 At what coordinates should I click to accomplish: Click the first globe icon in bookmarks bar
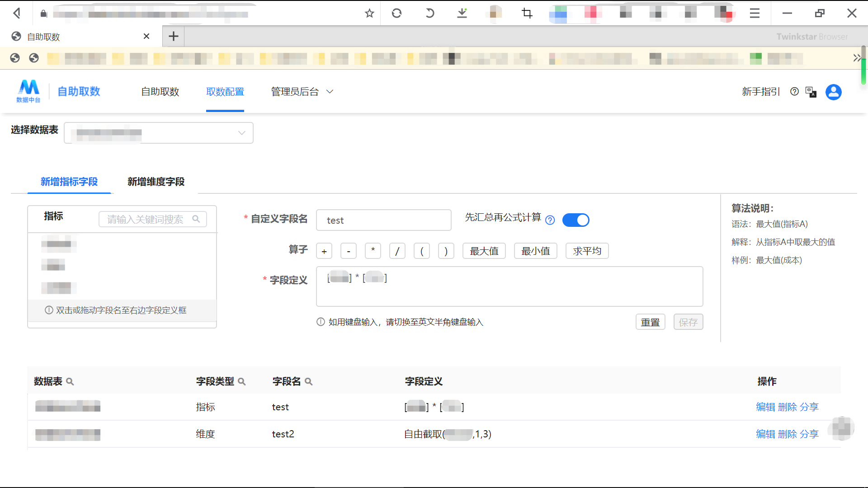click(15, 58)
